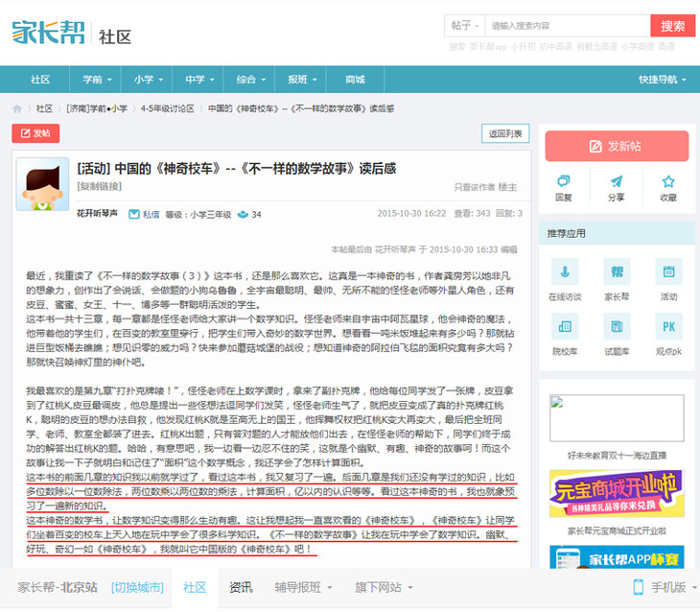Image resolution: width=700 pixels, height=612 pixels.
Task: Click the 返回列表 button
Action: (505, 133)
